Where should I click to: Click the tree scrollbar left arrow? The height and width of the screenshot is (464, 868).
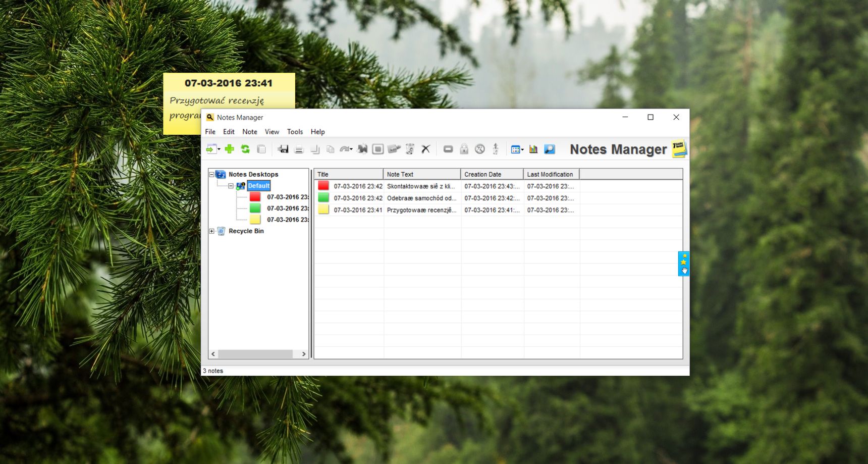point(213,354)
